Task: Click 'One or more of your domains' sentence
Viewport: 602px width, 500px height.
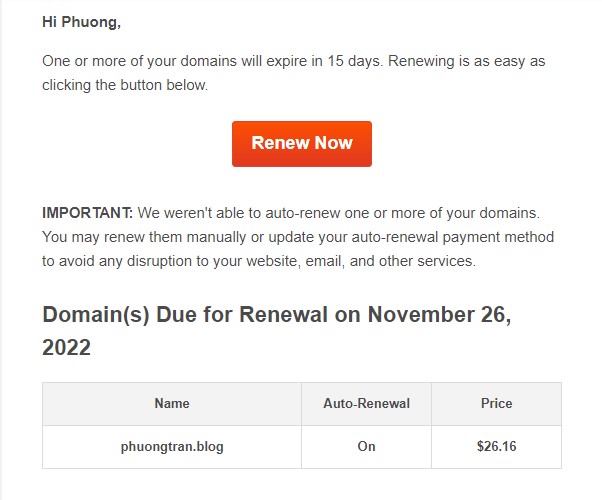Action: tap(140, 61)
